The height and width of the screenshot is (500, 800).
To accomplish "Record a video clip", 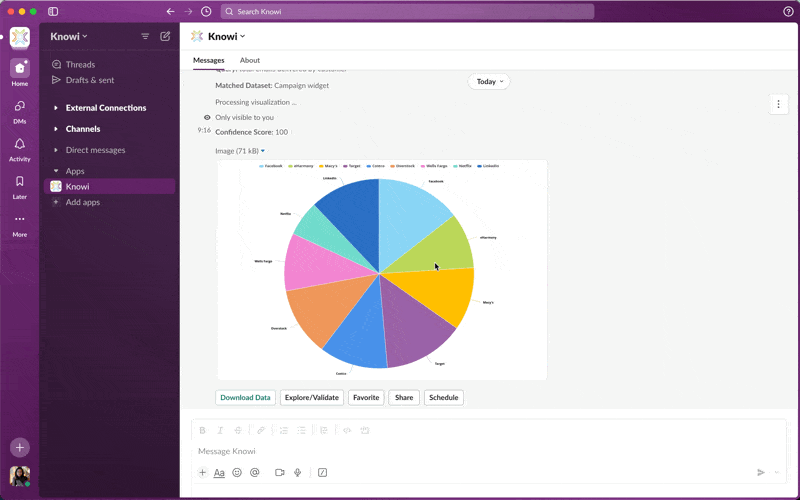I will pos(280,472).
